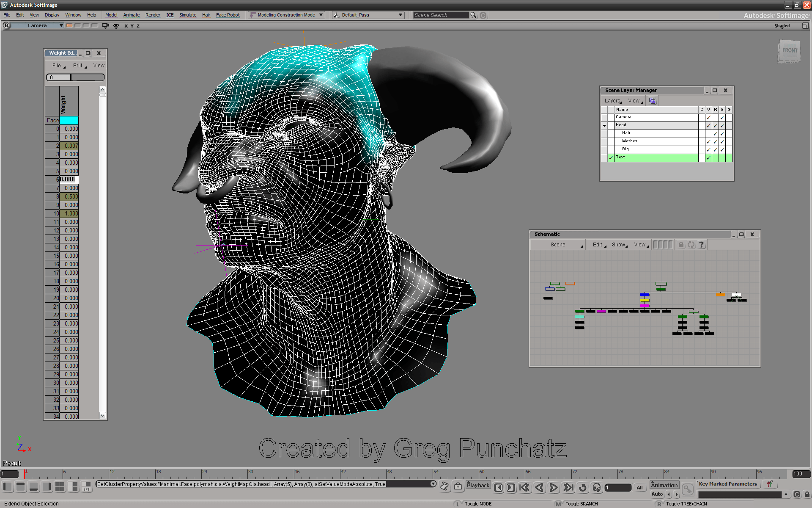Click the lock icon in the Schematic toolbar

tap(681, 244)
